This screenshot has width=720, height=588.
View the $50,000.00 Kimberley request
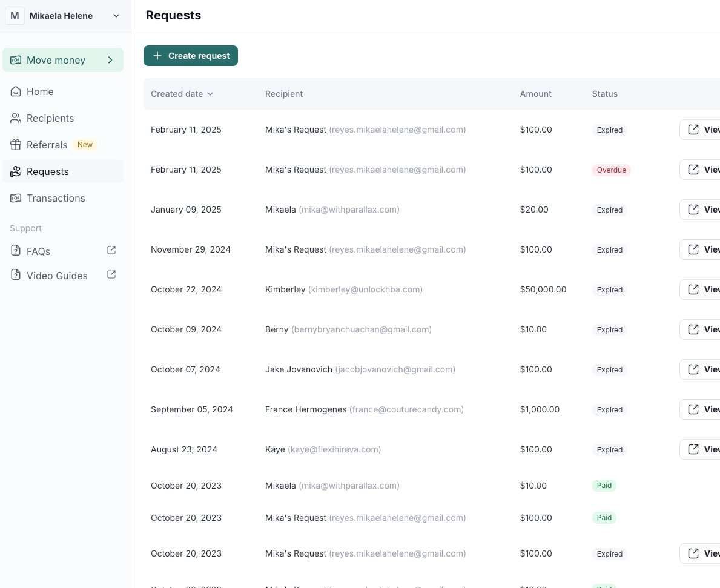701,289
